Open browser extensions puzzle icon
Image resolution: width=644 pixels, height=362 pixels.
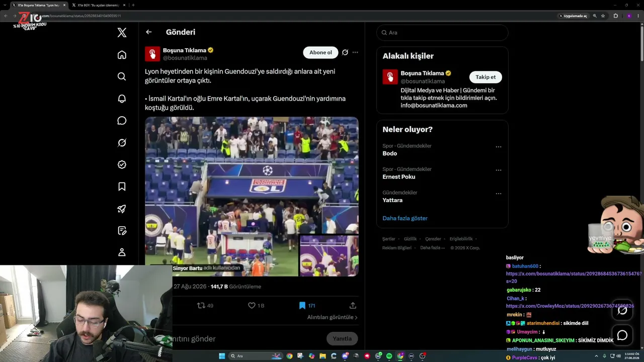pos(615,16)
